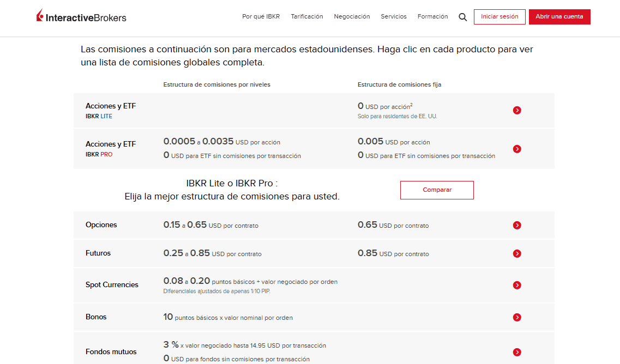Open Opciones details via red arrow
The width and height of the screenshot is (620, 364).
pos(517,226)
